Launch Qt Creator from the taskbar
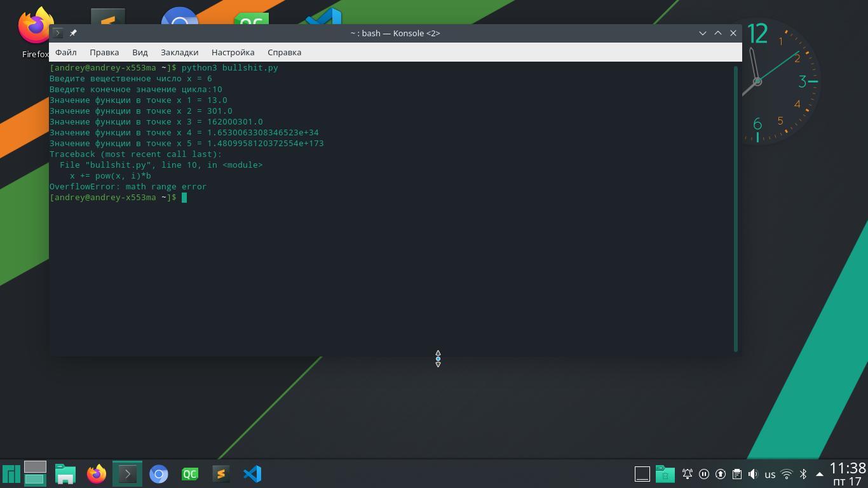 [190, 474]
